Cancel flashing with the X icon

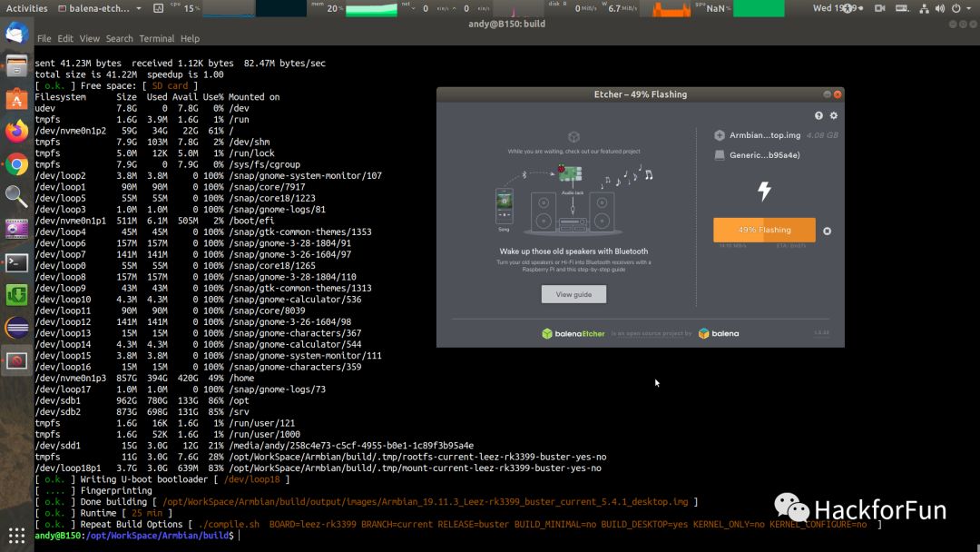tap(827, 231)
